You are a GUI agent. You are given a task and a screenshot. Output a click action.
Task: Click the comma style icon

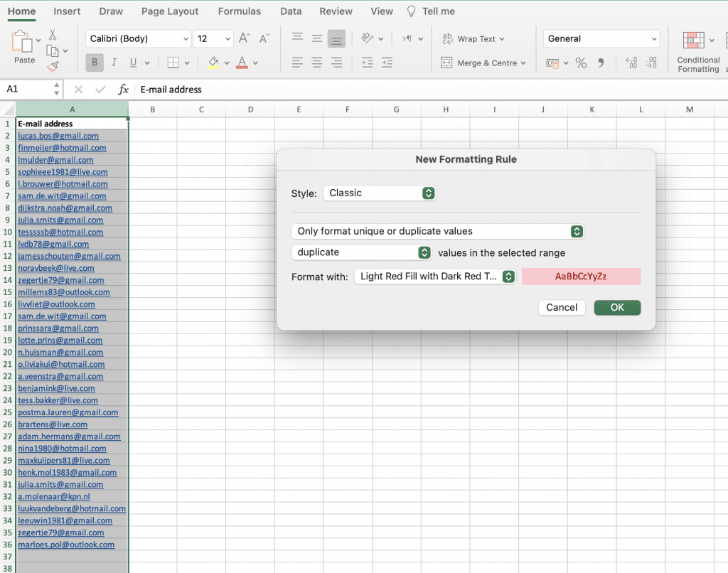(x=601, y=63)
